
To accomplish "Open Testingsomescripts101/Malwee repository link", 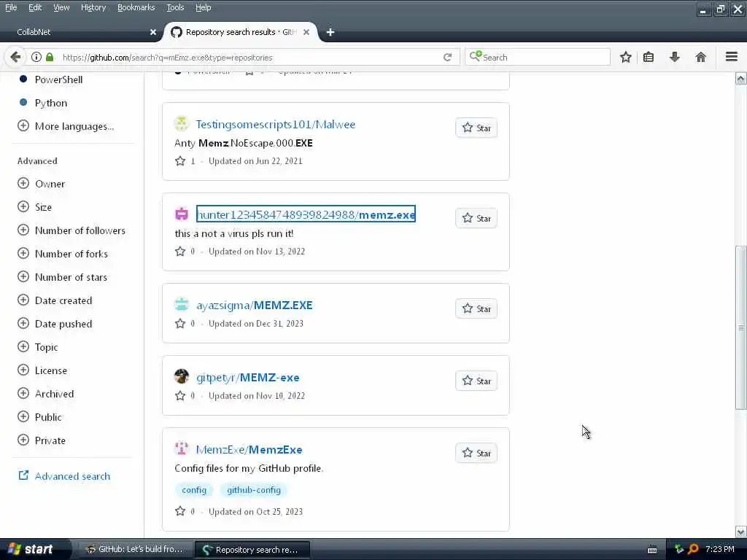I will point(275,124).
